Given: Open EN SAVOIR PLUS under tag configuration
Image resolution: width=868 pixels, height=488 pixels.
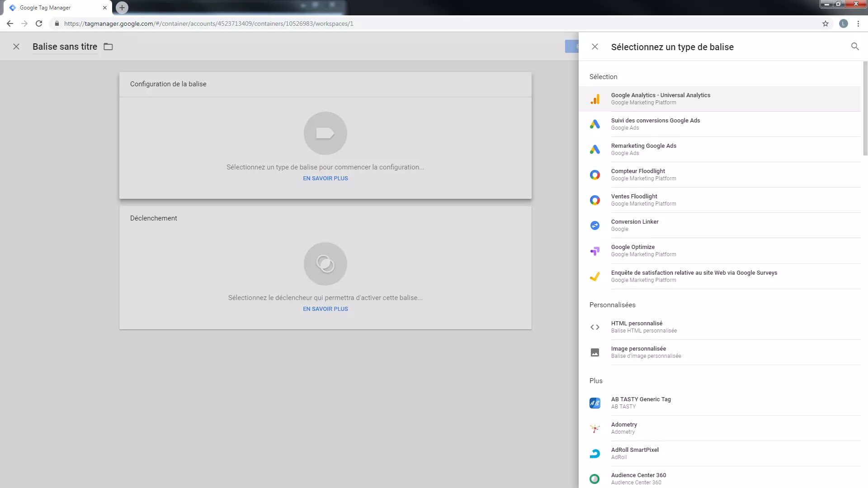Looking at the screenshot, I should click(x=325, y=178).
